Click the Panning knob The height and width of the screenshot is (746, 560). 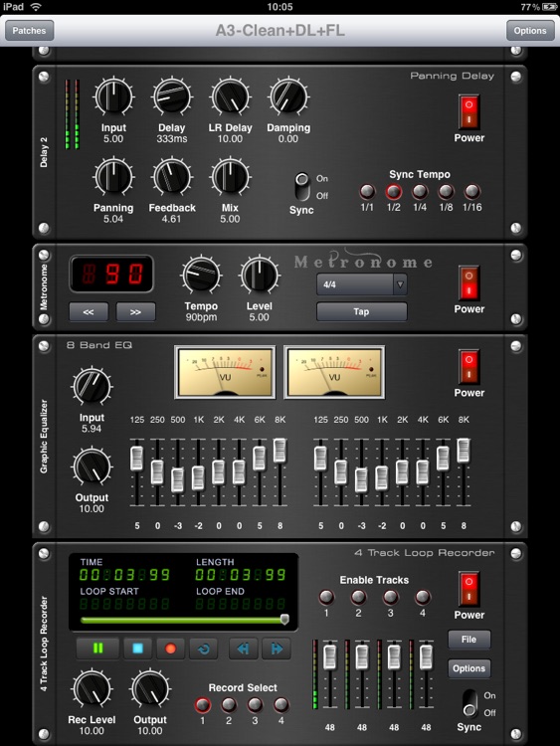click(x=113, y=176)
